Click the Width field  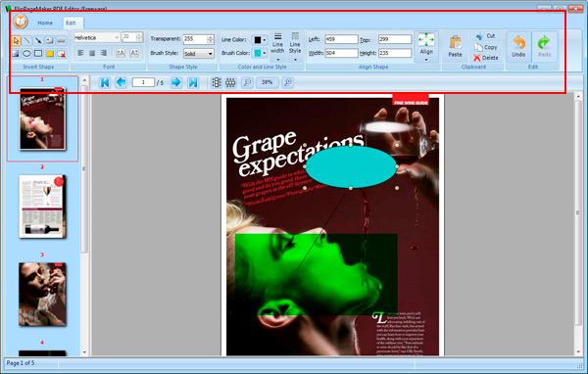[x=342, y=53]
